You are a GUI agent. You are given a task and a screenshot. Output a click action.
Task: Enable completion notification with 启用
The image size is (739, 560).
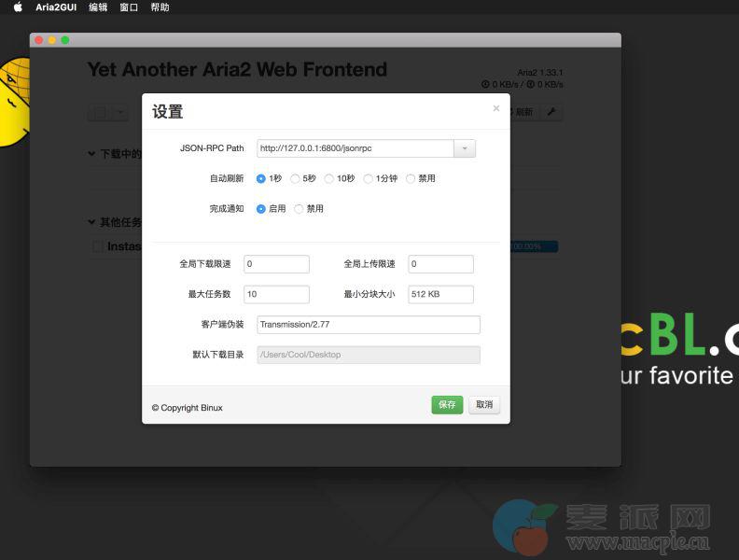(261, 209)
